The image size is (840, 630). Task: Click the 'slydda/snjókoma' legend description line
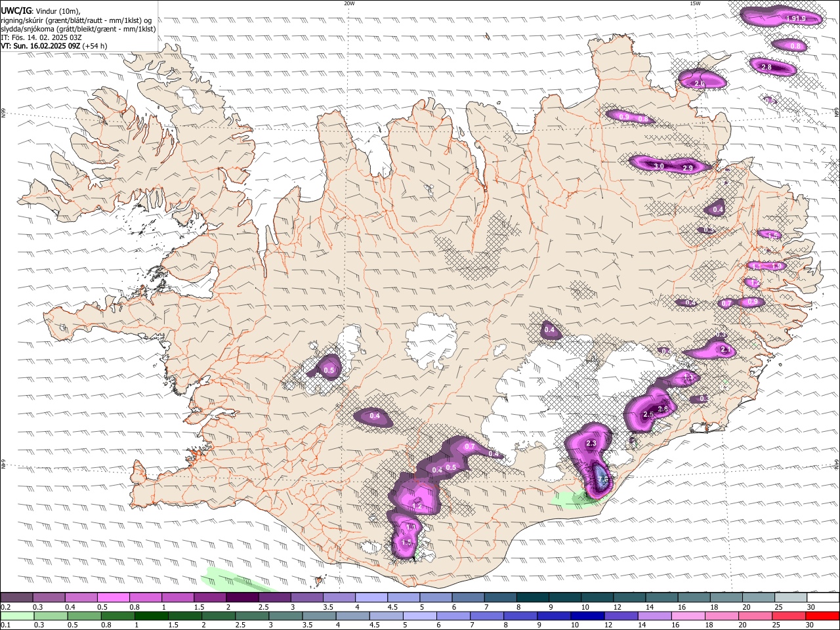tap(78, 28)
